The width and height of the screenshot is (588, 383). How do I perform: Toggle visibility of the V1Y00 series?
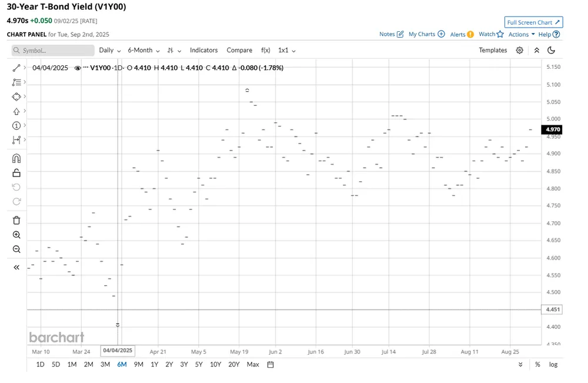(78, 68)
